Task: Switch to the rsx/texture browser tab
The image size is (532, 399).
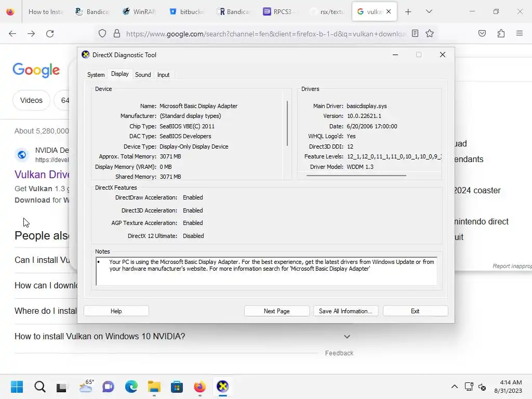Action: (326, 12)
